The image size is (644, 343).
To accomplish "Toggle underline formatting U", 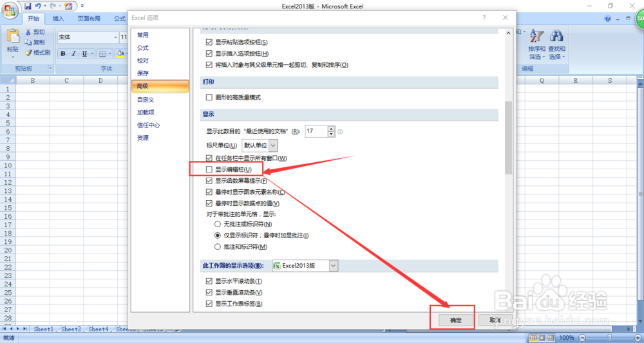I will pyautogui.click(x=84, y=53).
